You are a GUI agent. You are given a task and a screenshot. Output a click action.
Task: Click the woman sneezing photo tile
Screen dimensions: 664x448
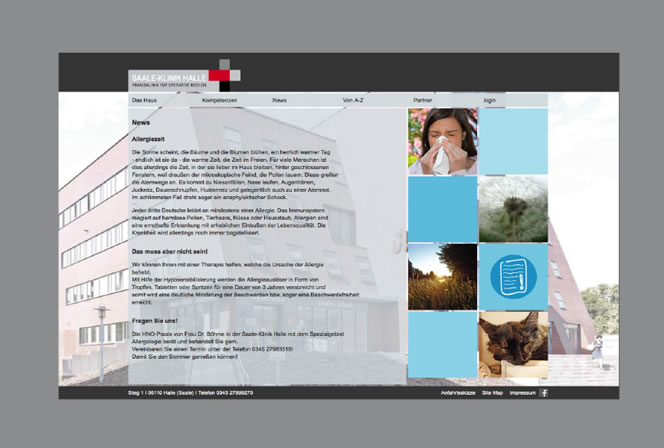[443, 141]
